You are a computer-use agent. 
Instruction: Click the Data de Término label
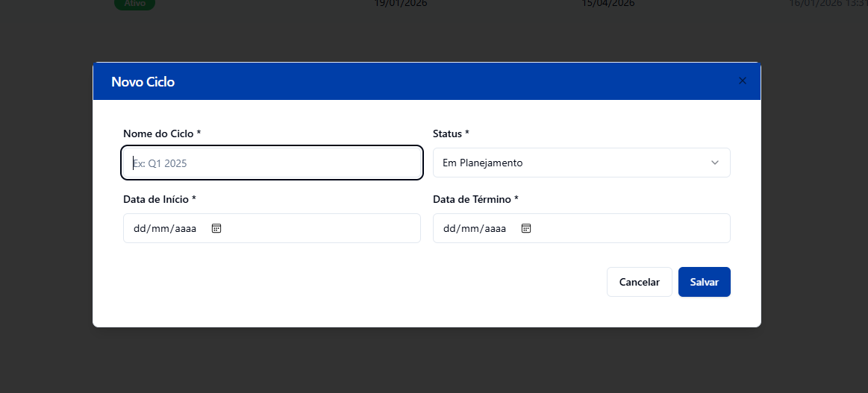(x=475, y=199)
